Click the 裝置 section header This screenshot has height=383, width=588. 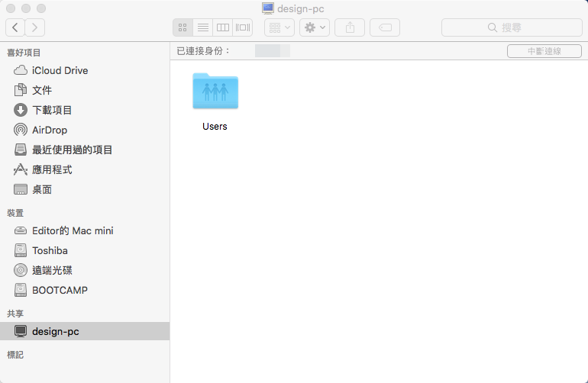pyautogui.click(x=15, y=213)
